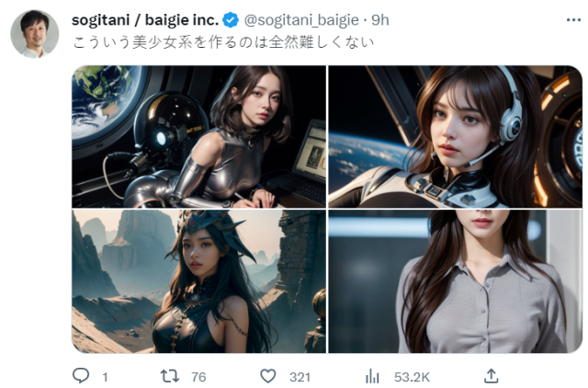Open the "sogitani / baigie inc." display name

(x=142, y=21)
